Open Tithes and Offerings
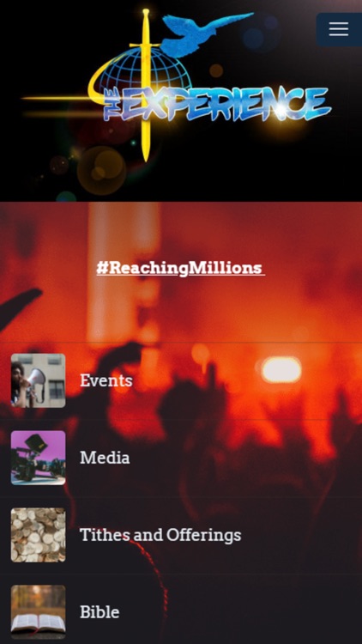The width and height of the screenshot is (362, 644). click(160, 535)
